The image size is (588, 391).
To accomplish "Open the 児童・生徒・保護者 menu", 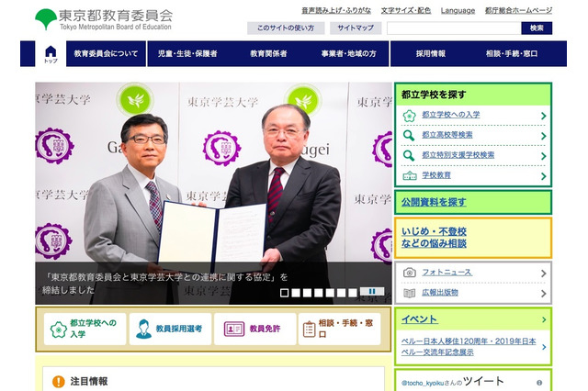I will [x=187, y=54].
